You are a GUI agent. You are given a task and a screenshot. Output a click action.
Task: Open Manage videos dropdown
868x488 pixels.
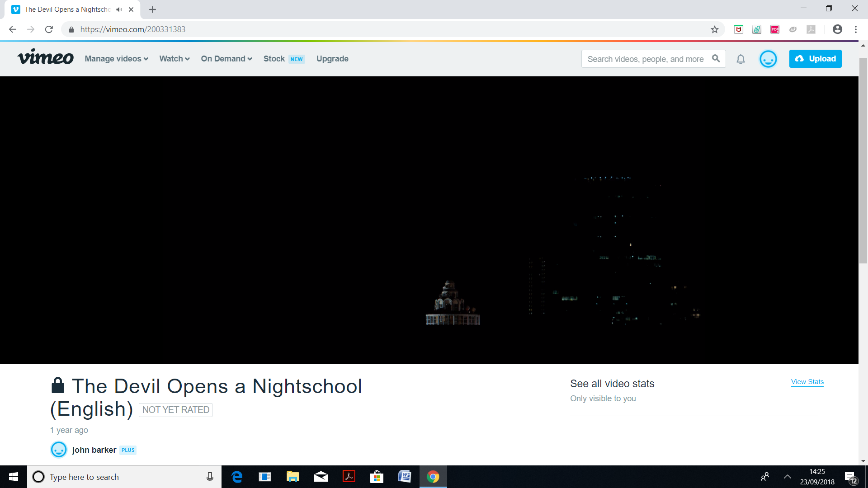click(x=116, y=59)
